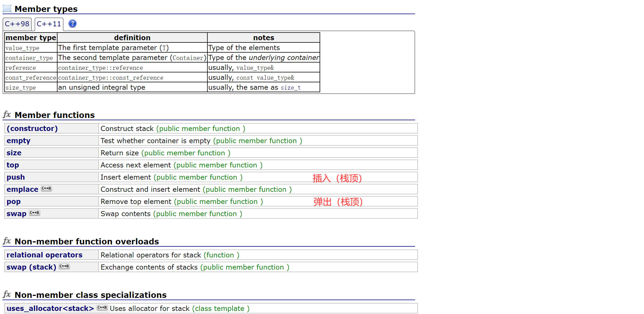Follow the uses_allocator<stack> link
This screenshot has height=314, width=644.
point(50,308)
